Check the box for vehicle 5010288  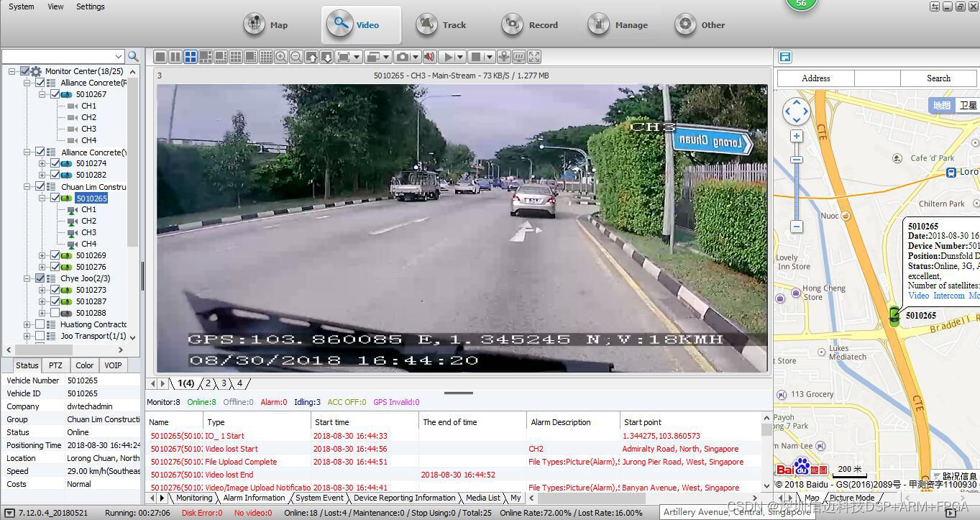55,313
